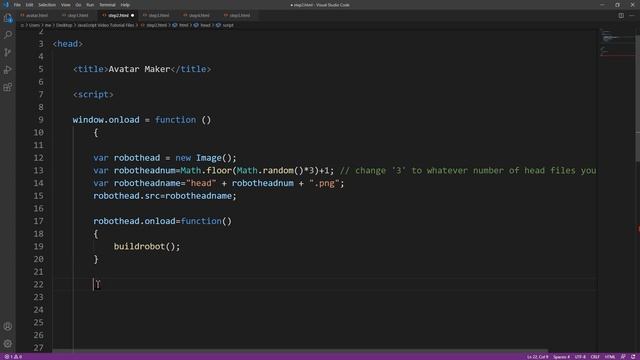Place cursor in <head> tag text
The image size is (640, 360).
68,44
